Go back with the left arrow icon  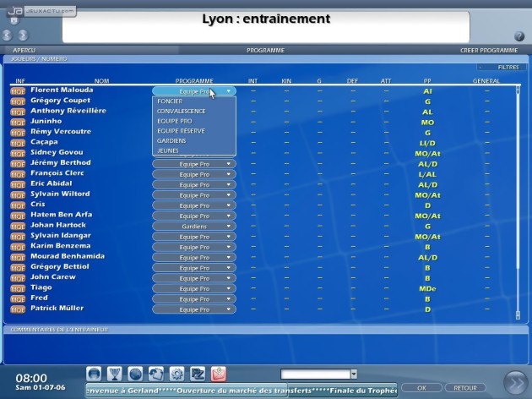click(7, 35)
